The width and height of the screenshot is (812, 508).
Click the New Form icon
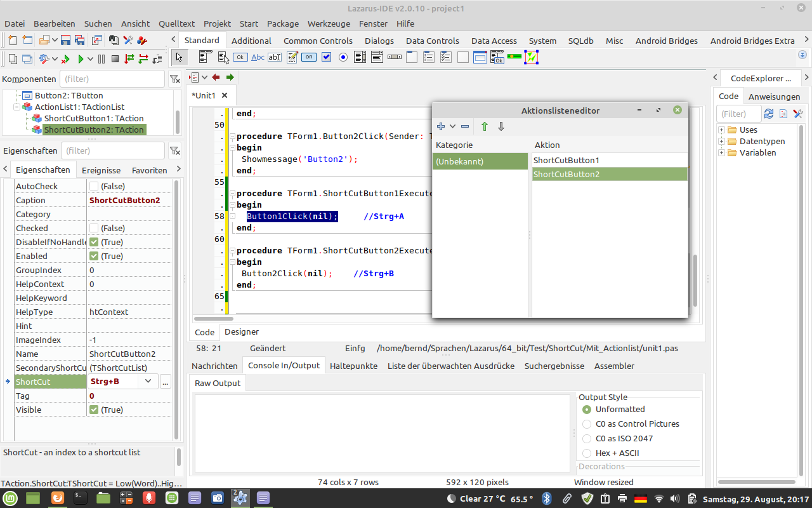pyautogui.click(x=27, y=40)
